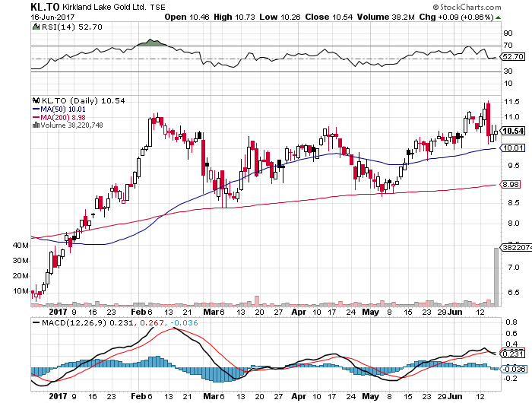The image size is (532, 403).
Task: Click the MACD histogram tag -0.036
Action: pyautogui.click(x=514, y=369)
